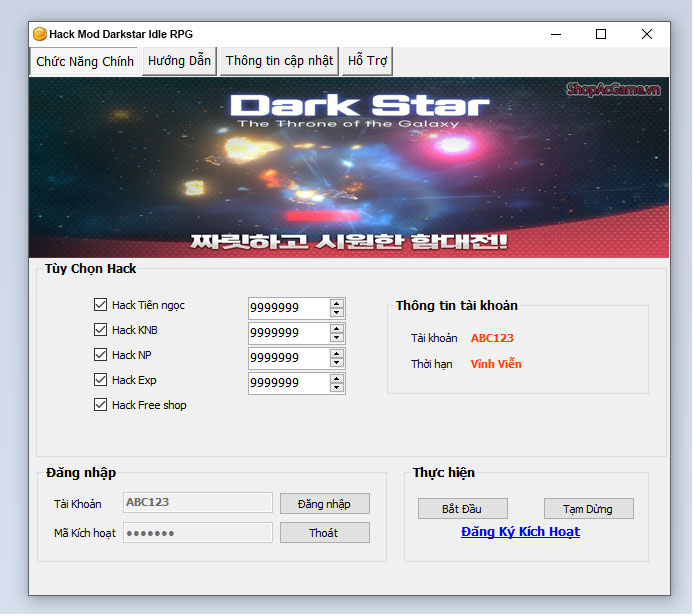Click the Thoát button

point(325,533)
